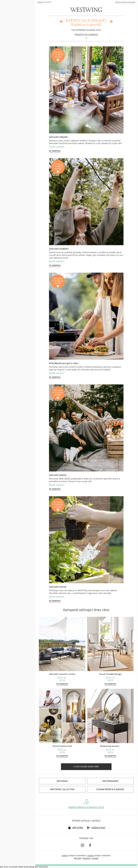Click the Westwing logo in the header
This screenshot has height=868, width=138.
(86, 10)
